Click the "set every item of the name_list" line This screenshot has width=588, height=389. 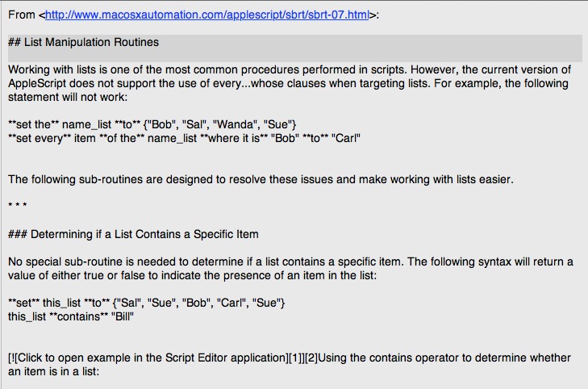pos(184,139)
